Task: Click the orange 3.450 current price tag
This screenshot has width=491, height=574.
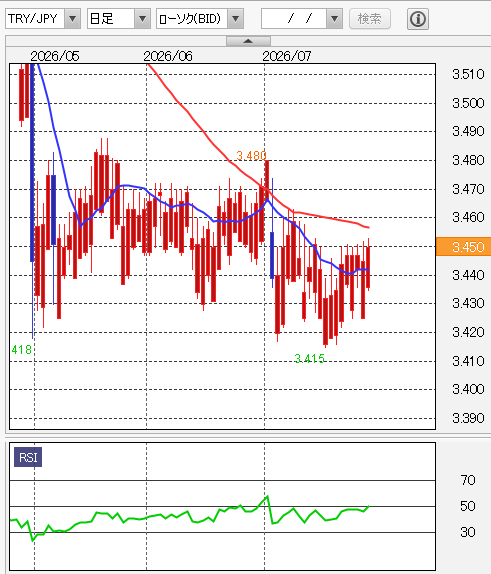Action: coord(464,246)
